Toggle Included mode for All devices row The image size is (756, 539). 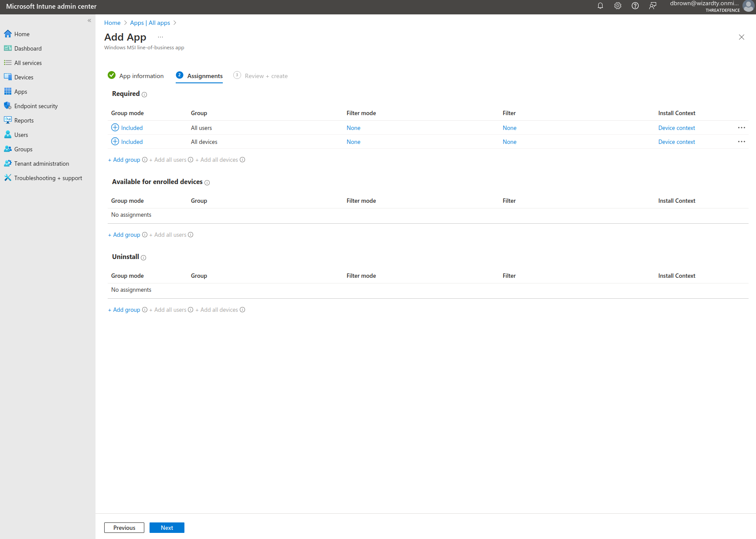[127, 142]
